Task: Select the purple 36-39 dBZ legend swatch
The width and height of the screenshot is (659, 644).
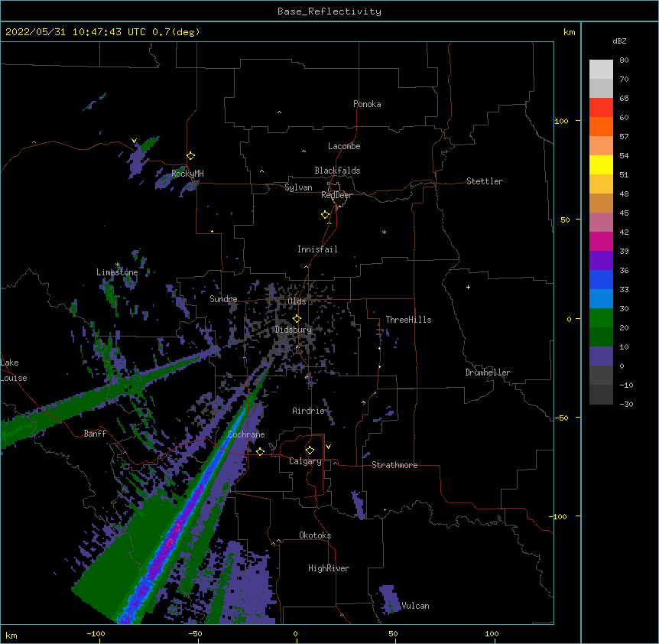Action: pyautogui.click(x=601, y=261)
